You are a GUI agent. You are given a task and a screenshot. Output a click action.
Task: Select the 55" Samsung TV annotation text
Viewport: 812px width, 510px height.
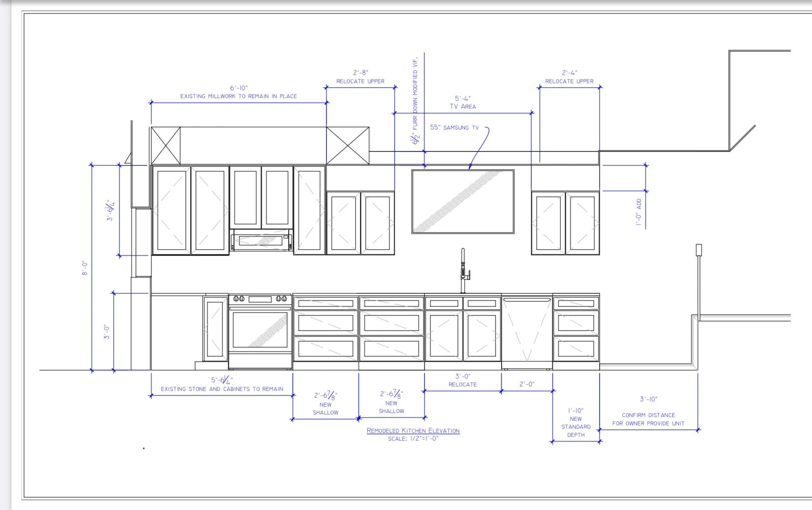[454, 127]
